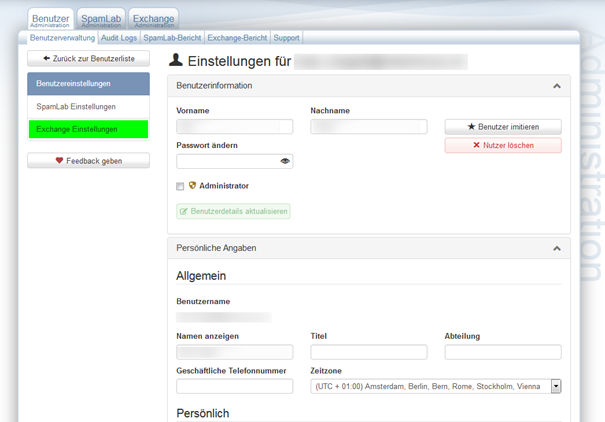The width and height of the screenshot is (605, 422).
Task: Switch to the SpamLab Administration tab
Action: (100, 20)
